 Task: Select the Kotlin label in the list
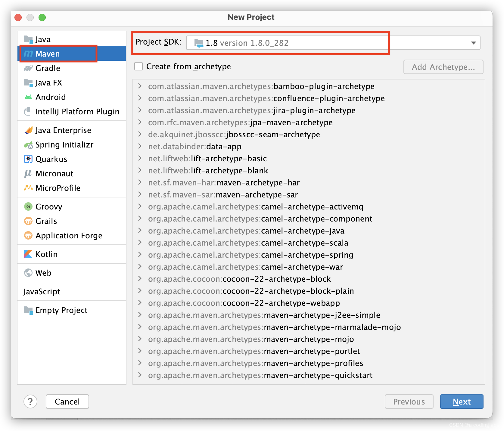(x=47, y=254)
